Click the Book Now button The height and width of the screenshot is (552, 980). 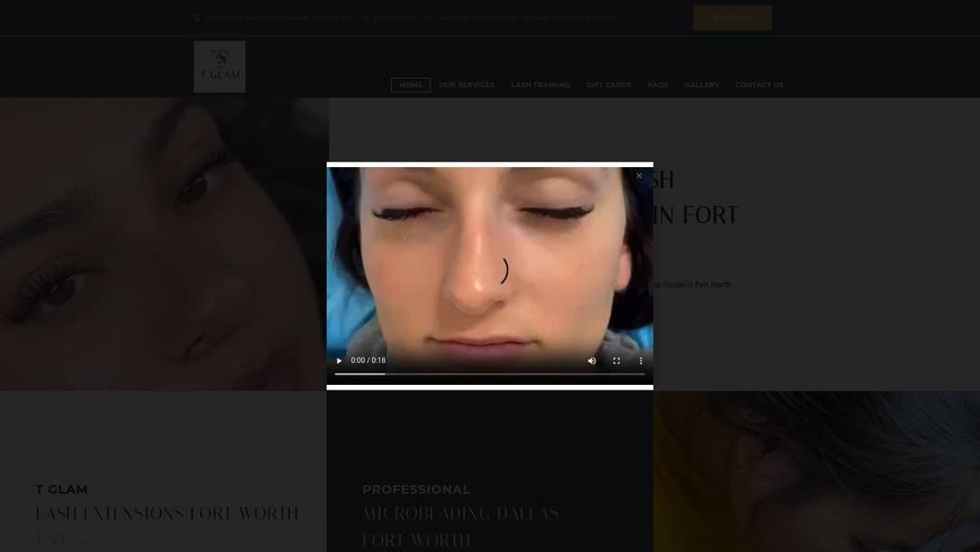tap(732, 17)
